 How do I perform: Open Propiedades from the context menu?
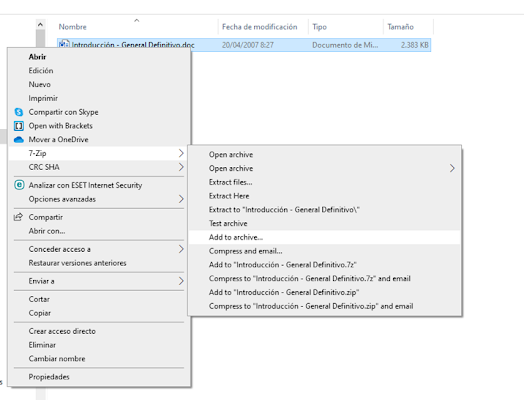point(99,377)
